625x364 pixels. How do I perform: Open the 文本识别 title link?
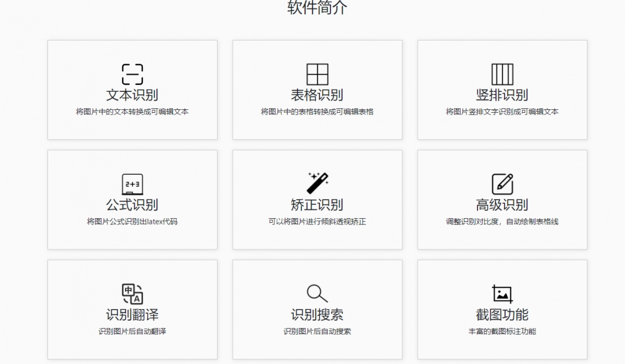tap(132, 95)
